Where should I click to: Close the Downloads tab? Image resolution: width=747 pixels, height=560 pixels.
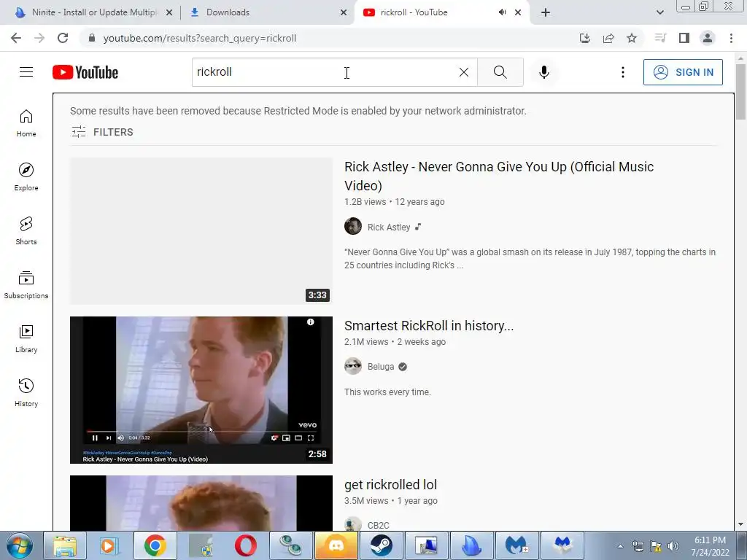point(344,12)
